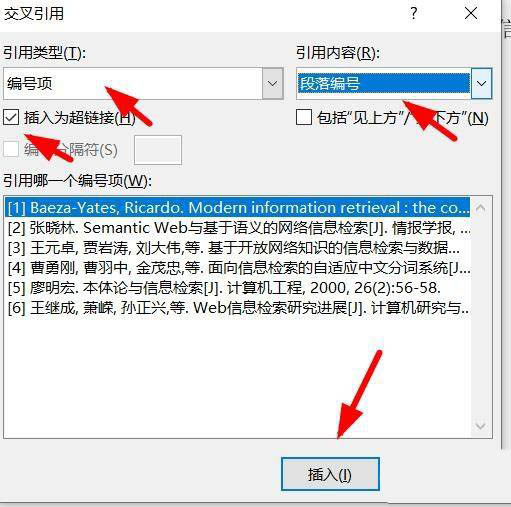Viewport: 511px width, 507px height.
Task: Click the list scroll down arrow
Action: pos(480,425)
